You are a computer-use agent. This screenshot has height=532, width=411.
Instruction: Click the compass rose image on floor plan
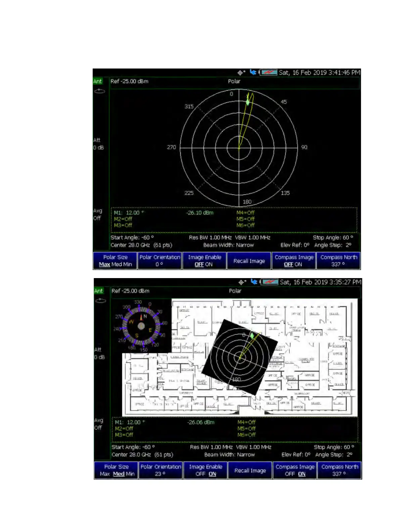pos(141,326)
